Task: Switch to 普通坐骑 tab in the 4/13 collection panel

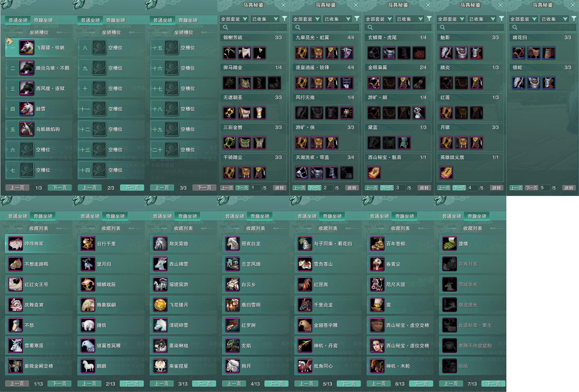Action: [x=235, y=216]
